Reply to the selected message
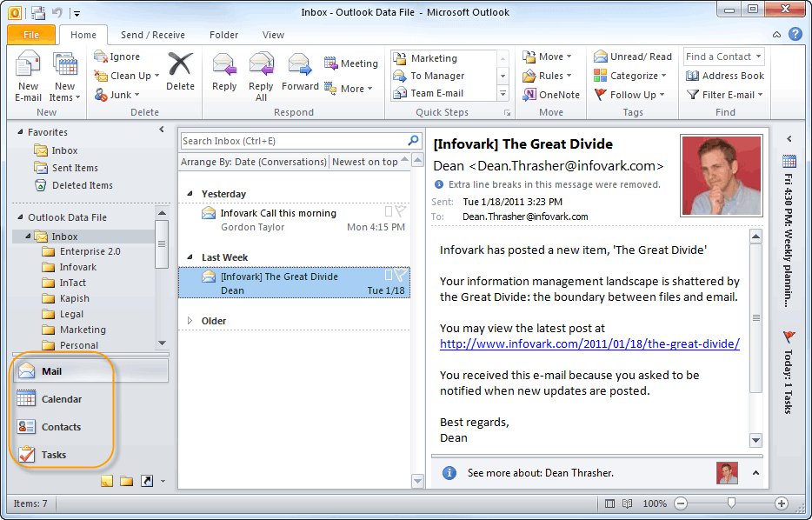The image size is (812, 520). 224,72
